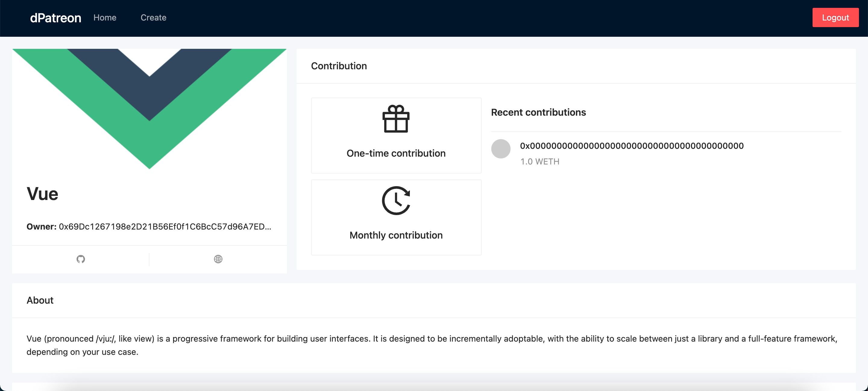Click the Contribution panel heading
The image size is (868, 391).
coord(339,66)
